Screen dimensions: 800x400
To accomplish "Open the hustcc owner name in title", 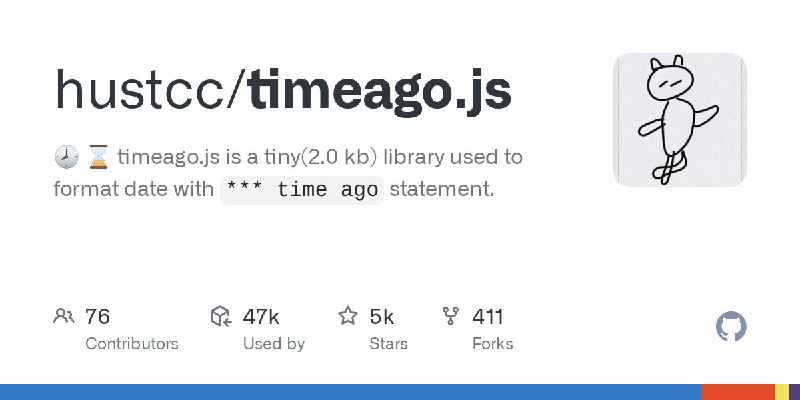I will [140, 91].
